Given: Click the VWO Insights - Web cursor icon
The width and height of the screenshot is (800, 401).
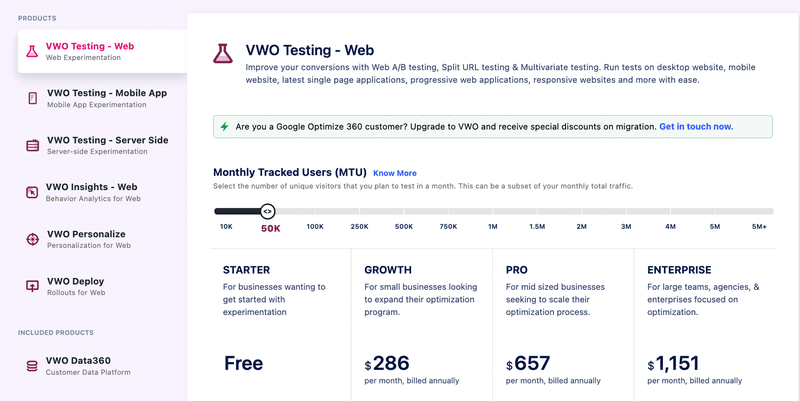Looking at the screenshot, I should (32, 192).
